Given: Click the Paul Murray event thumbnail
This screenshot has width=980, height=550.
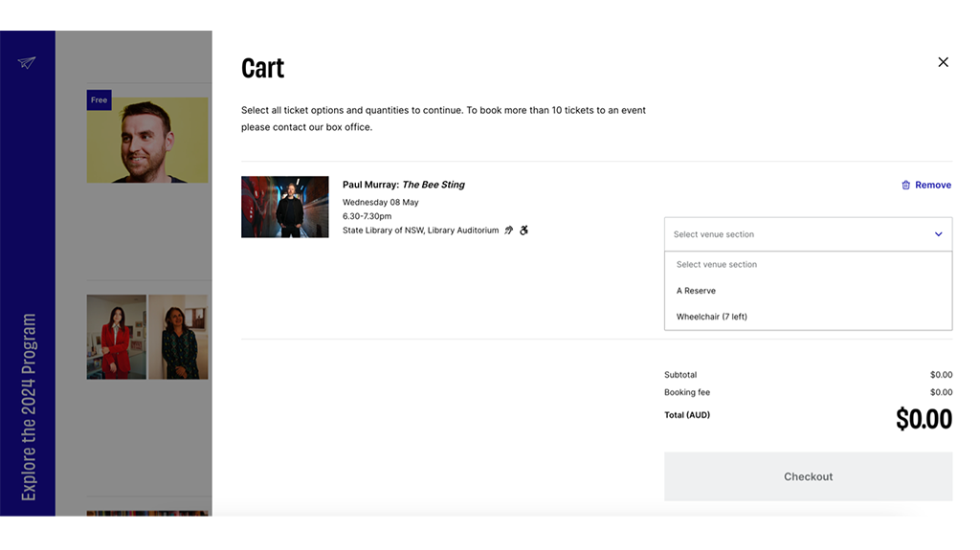Looking at the screenshot, I should pyautogui.click(x=284, y=207).
